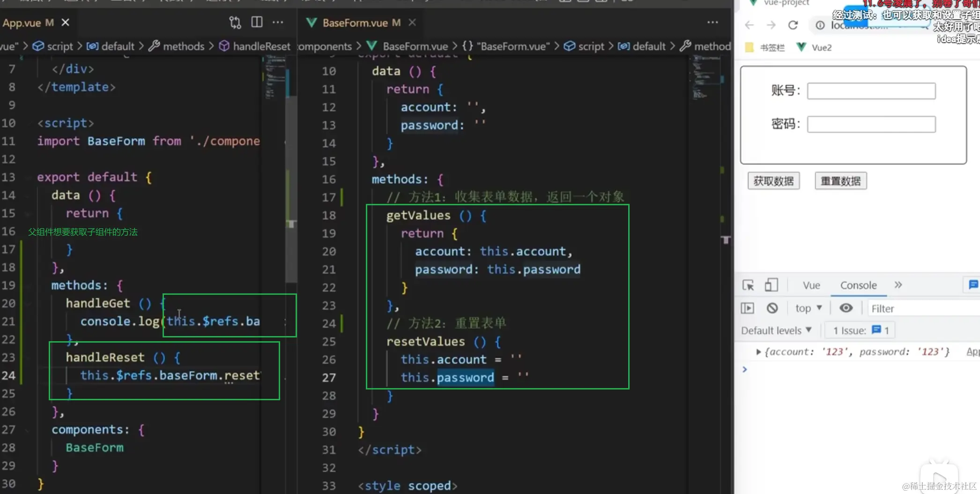The width and height of the screenshot is (980, 494).
Task: Open changes compare icon in App.vue editor
Action: (235, 22)
